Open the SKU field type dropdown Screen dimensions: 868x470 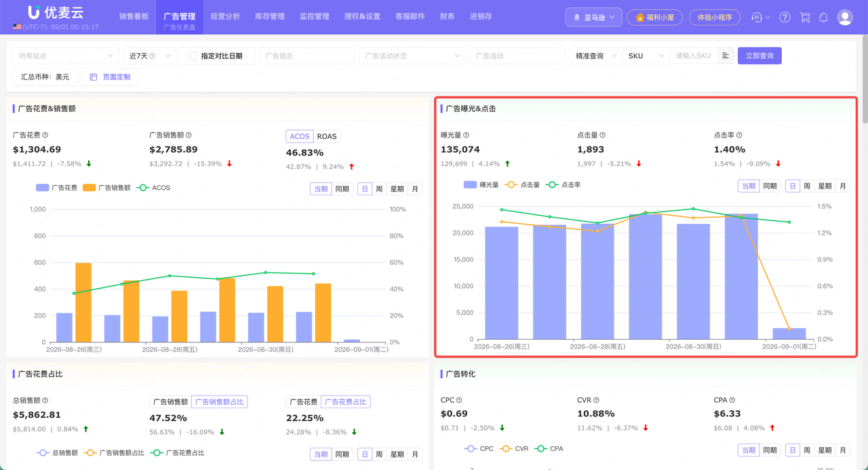(646, 56)
